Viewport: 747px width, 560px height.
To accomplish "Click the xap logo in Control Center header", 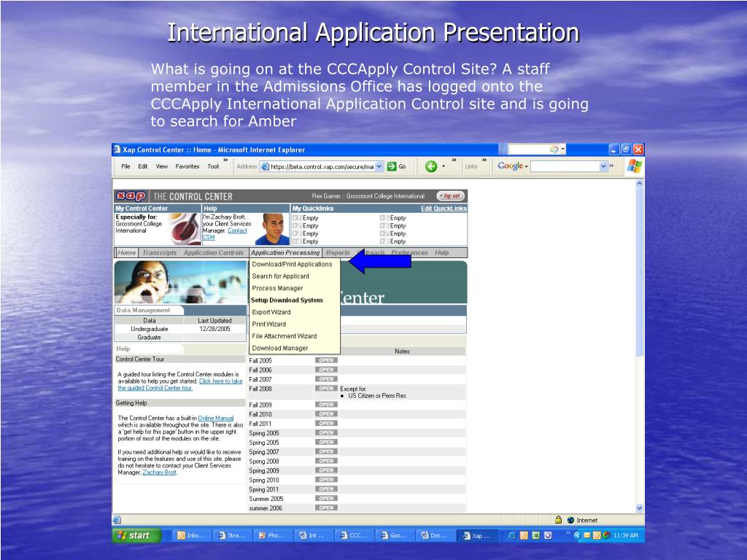I will pos(131,195).
